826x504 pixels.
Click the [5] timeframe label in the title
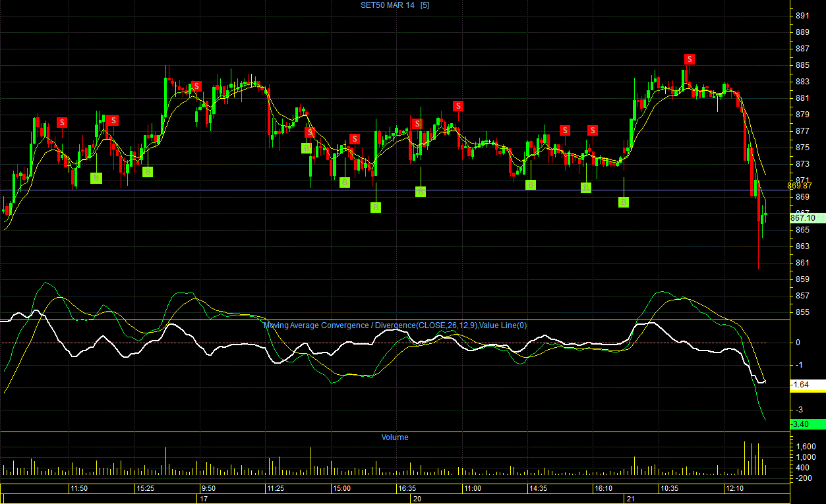tap(425, 5)
